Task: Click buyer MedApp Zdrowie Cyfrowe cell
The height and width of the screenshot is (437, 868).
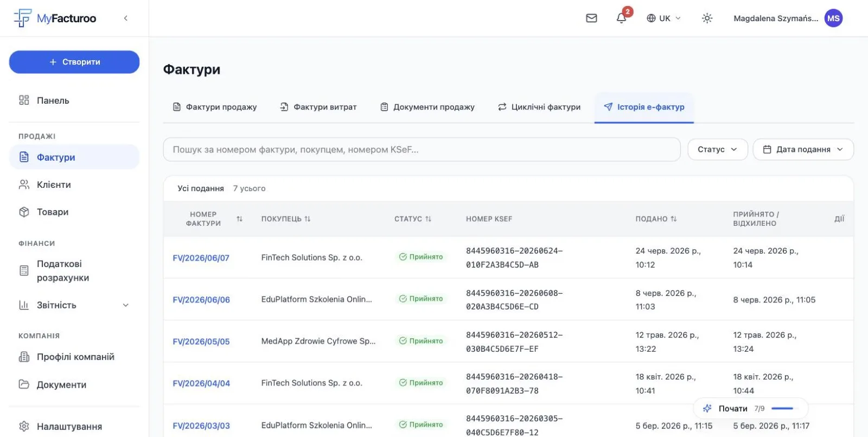Action: [x=318, y=341]
